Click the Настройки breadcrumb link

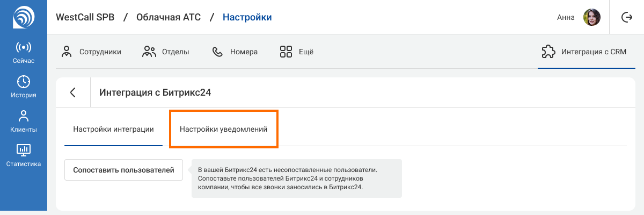tap(247, 17)
